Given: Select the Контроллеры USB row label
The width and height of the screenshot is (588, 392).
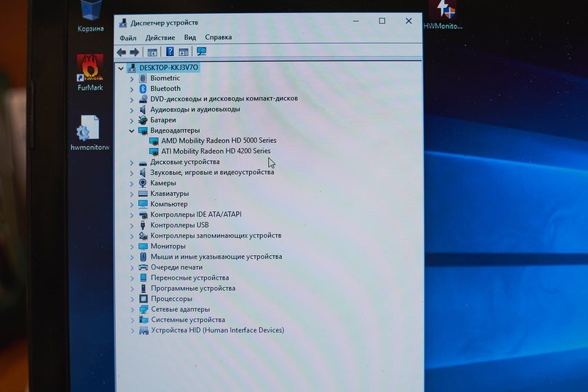Looking at the screenshot, I should pos(180,225).
